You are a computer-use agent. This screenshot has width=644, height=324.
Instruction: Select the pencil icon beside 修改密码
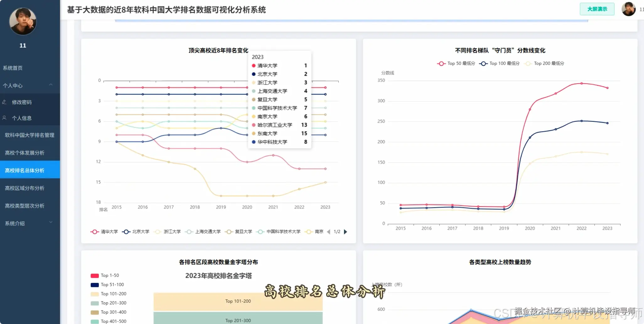point(4,102)
